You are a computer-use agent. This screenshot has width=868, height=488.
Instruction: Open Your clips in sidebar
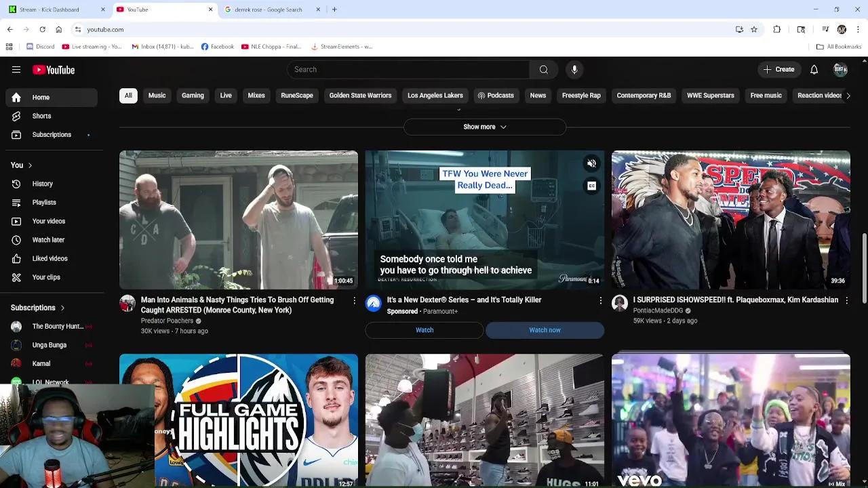(x=52, y=277)
